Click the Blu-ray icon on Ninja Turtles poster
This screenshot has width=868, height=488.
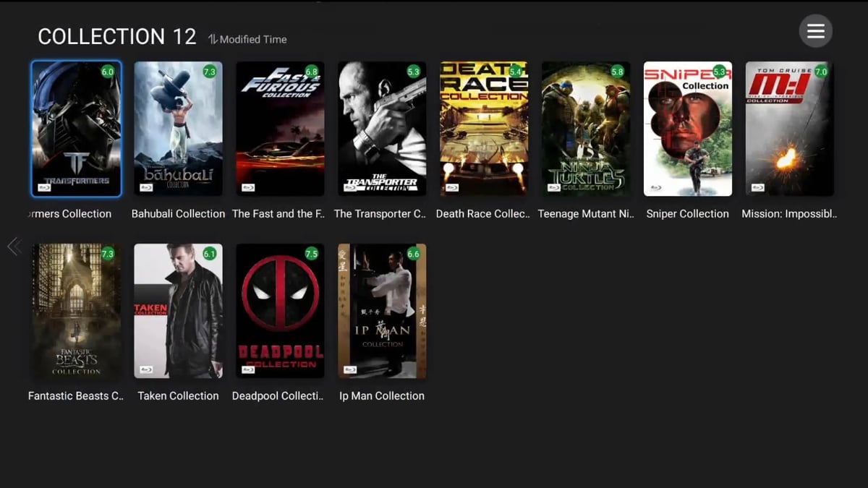click(555, 187)
